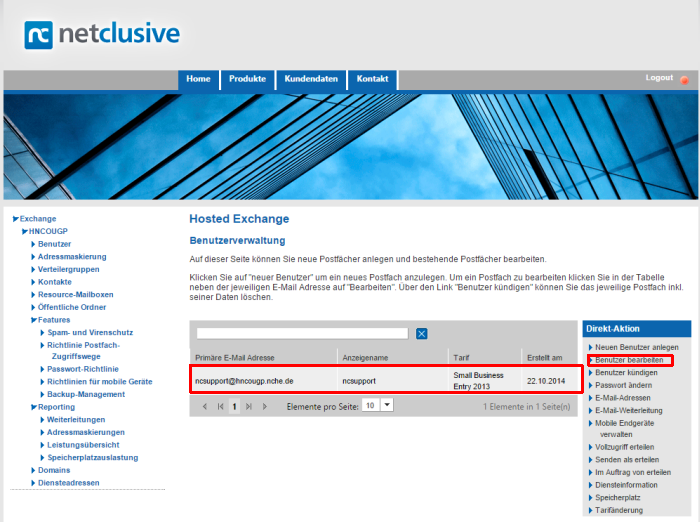Click Benutzer bearbeiten action

pos(629,360)
